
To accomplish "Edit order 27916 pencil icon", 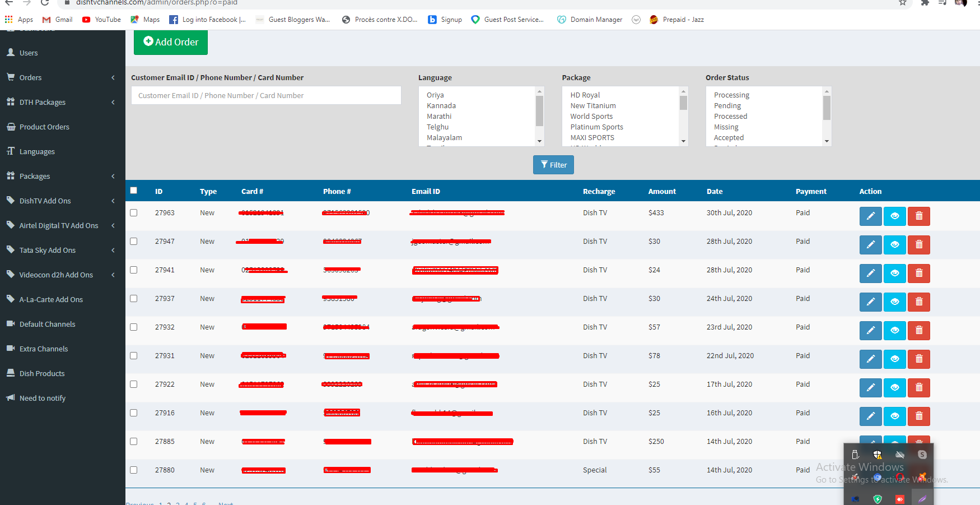I will coord(870,416).
